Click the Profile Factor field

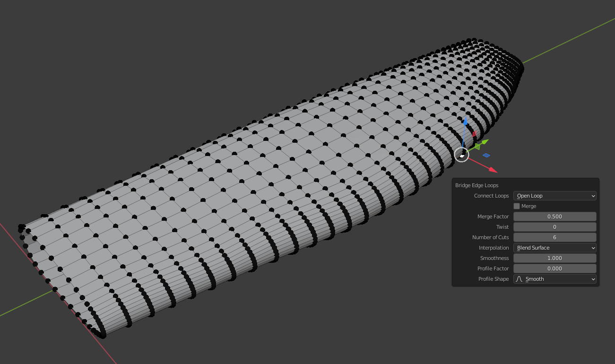pos(555,269)
